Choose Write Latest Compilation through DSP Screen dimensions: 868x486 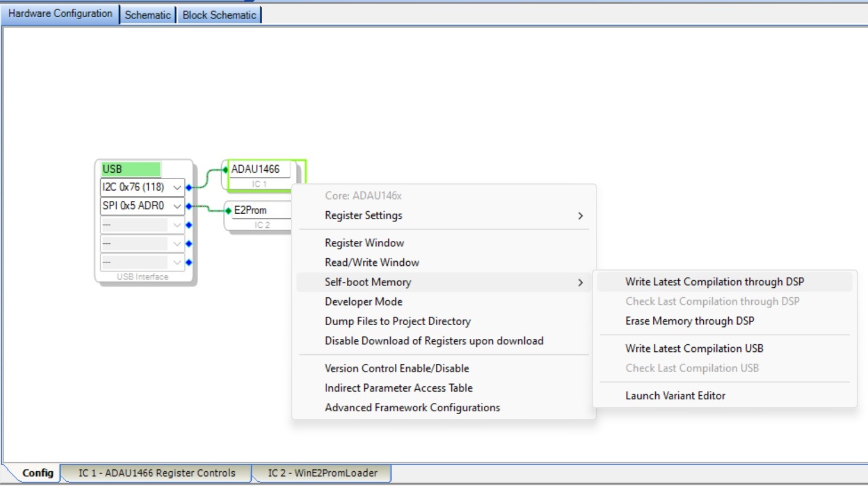tap(725, 282)
